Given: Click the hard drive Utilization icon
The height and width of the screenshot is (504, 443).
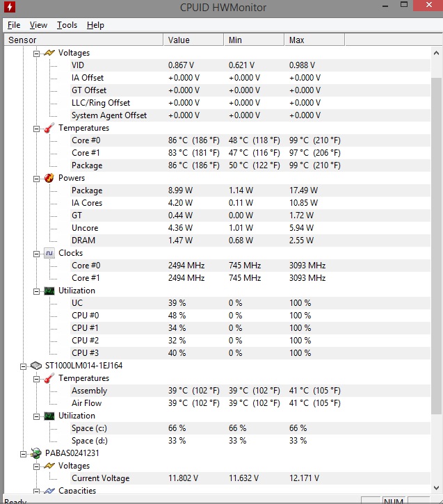Looking at the screenshot, I should tap(49, 416).
